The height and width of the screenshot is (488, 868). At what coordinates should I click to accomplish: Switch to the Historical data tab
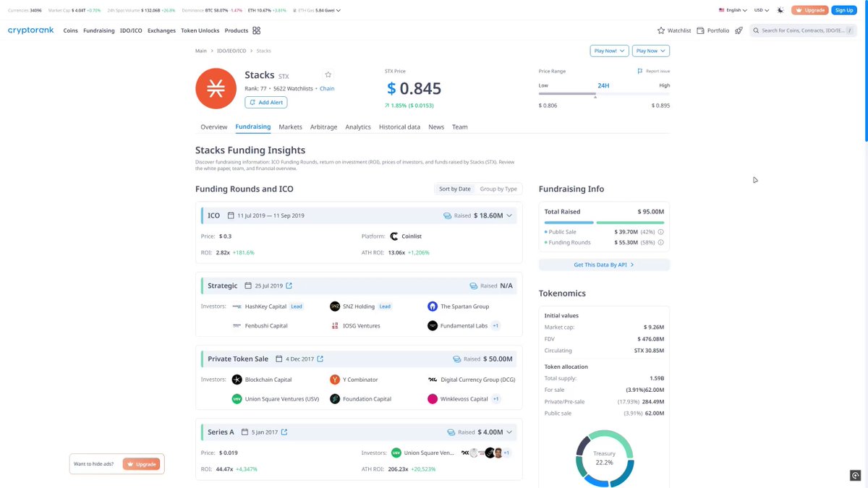click(x=399, y=127)
